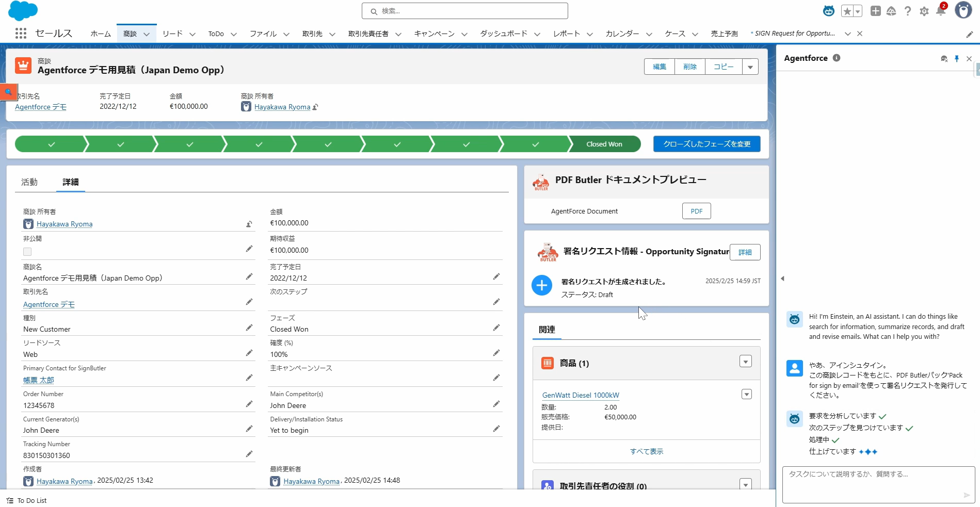Select the 詳細 tab

[x=71, y=182]
